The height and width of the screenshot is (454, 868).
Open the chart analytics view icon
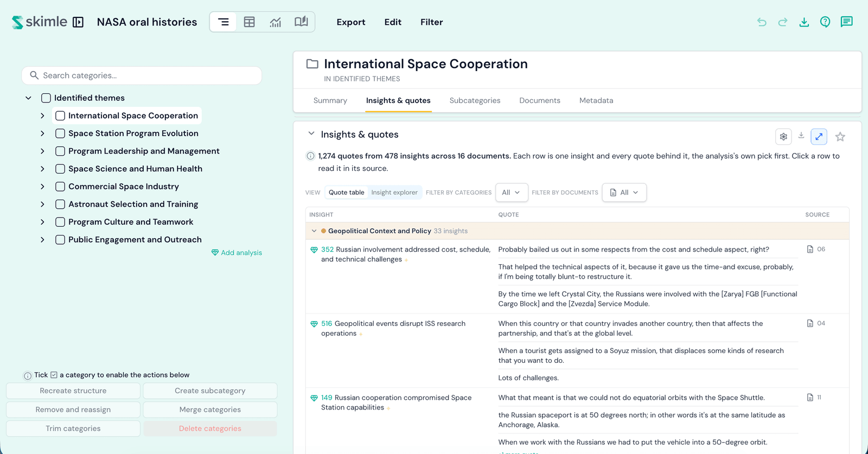(x=276, y=22)
